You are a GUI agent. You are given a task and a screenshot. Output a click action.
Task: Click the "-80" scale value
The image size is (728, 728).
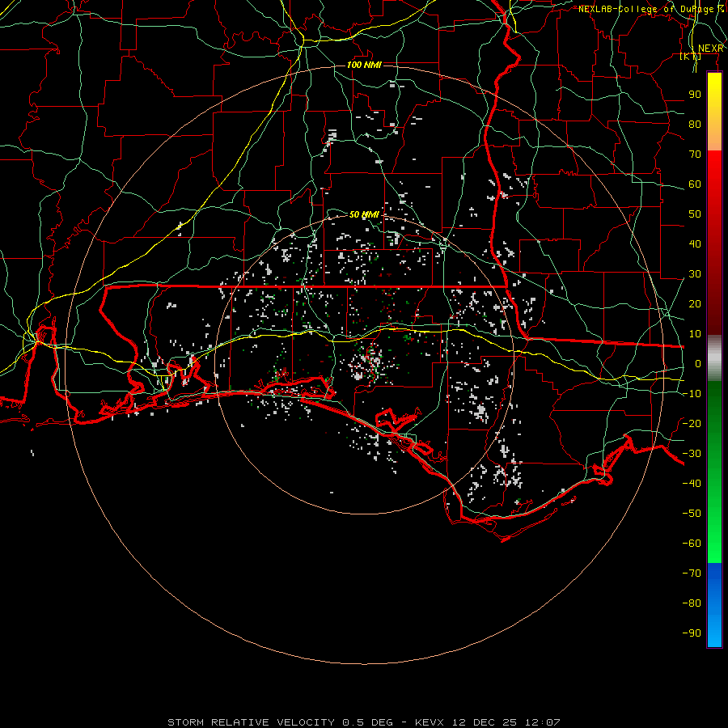(x=692, y=603)
